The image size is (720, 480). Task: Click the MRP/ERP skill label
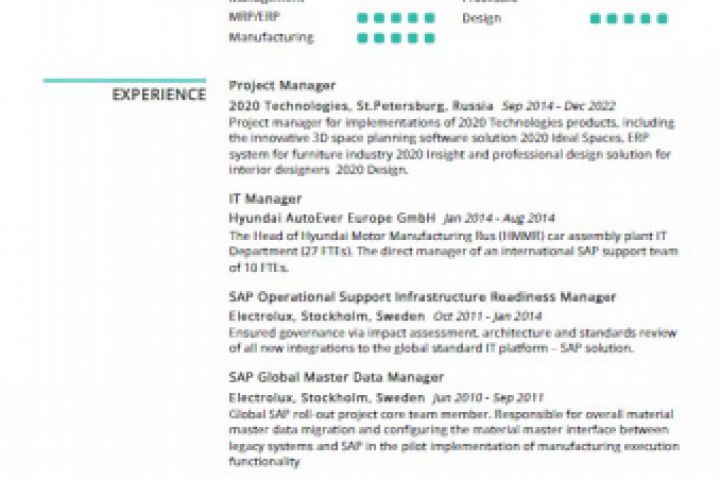254,18
